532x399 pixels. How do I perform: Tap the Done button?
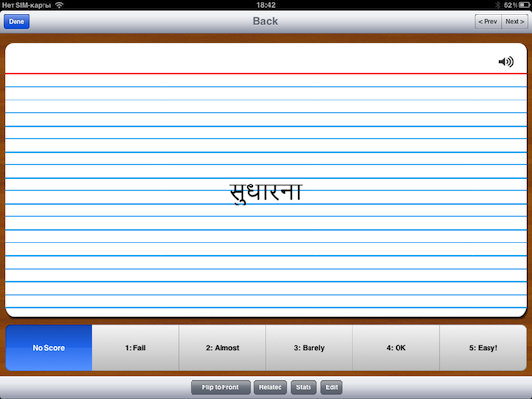[x=16, y=21]
